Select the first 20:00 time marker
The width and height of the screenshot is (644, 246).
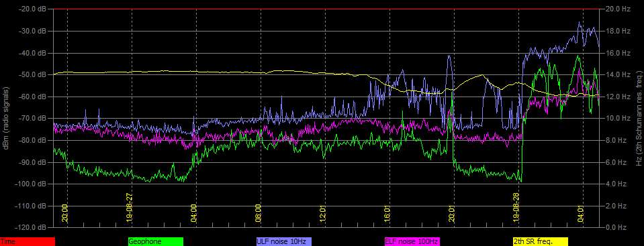(65, 212)
